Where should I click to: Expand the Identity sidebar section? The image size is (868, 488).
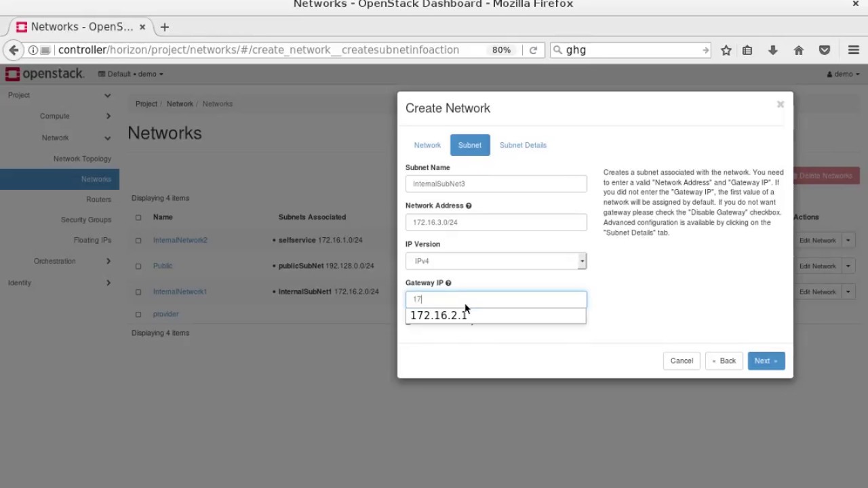pos(60,283)
